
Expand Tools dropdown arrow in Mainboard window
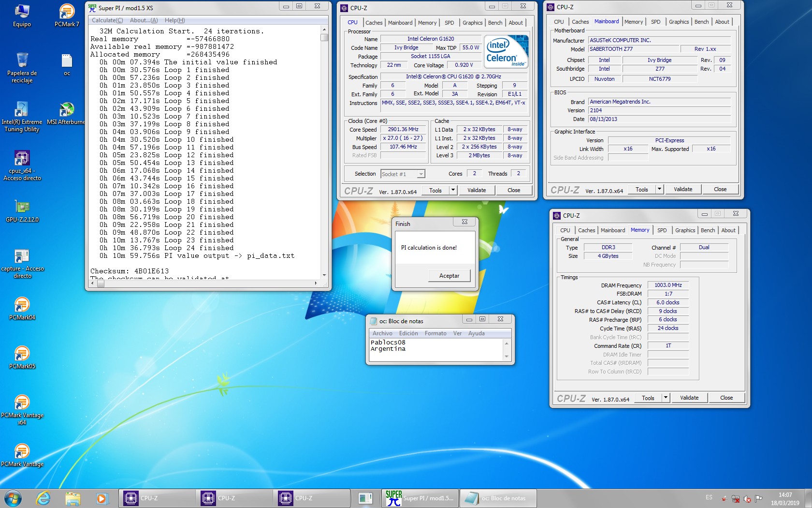tap(659, 189)
